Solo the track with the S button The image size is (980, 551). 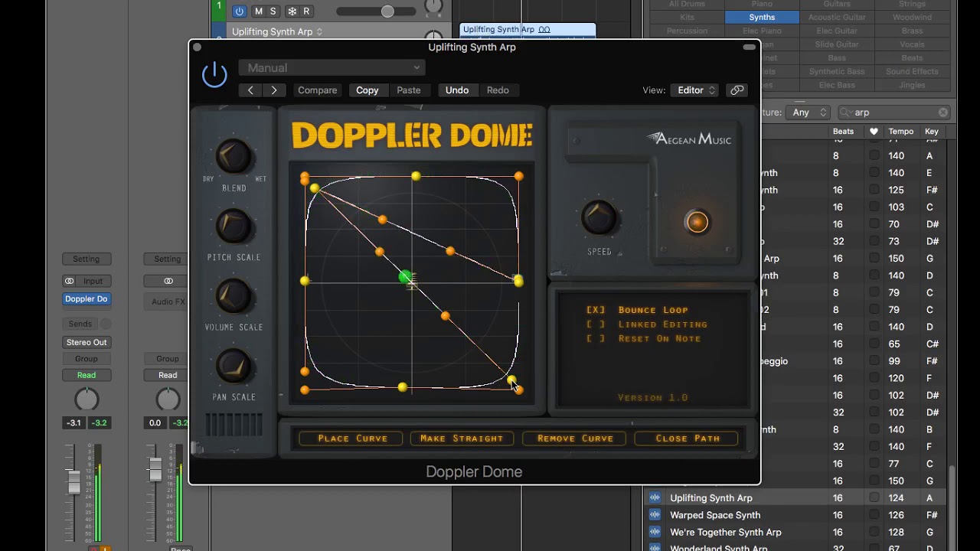(273, 11)
